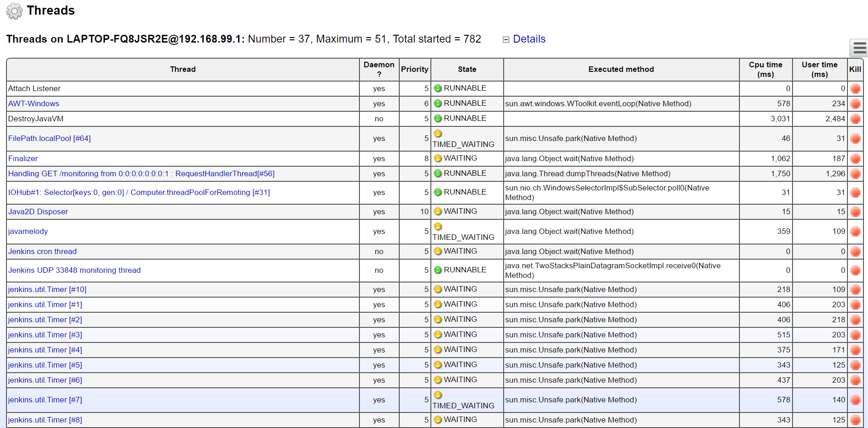Open the jenkins.util.Timer [#2] link
The width and height of the screenshot is (868, 428).
coord(45,320)
